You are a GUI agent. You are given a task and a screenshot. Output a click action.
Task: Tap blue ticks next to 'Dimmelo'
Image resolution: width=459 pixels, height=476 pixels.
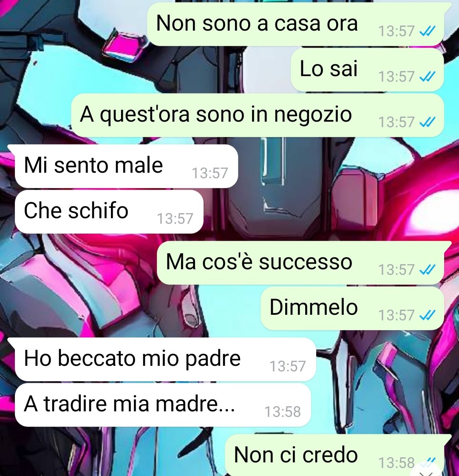tap(427, 315)
